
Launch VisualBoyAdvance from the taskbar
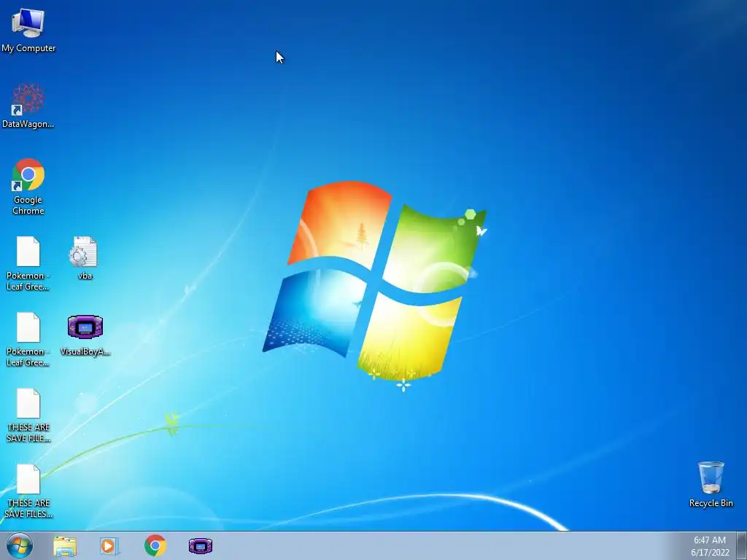point(201,545)
